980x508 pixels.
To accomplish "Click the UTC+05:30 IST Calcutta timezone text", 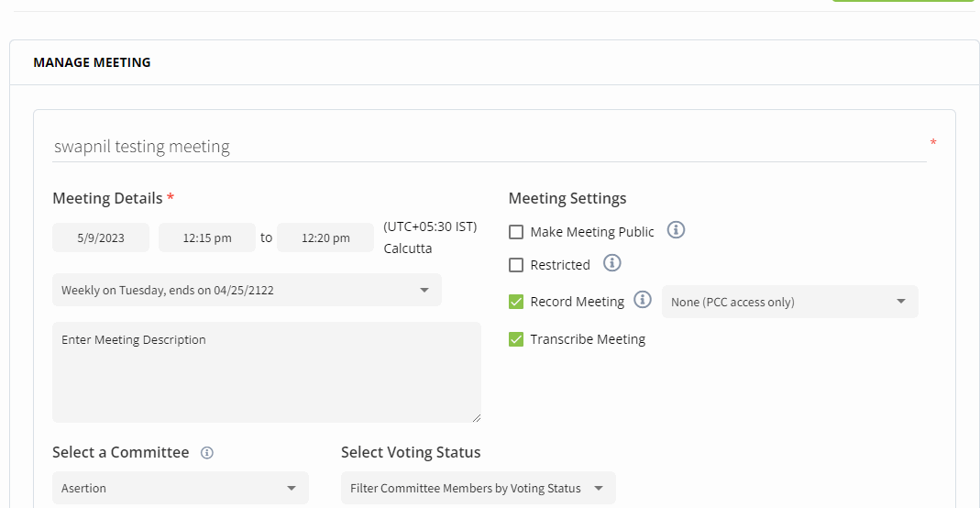I will 429,237.
